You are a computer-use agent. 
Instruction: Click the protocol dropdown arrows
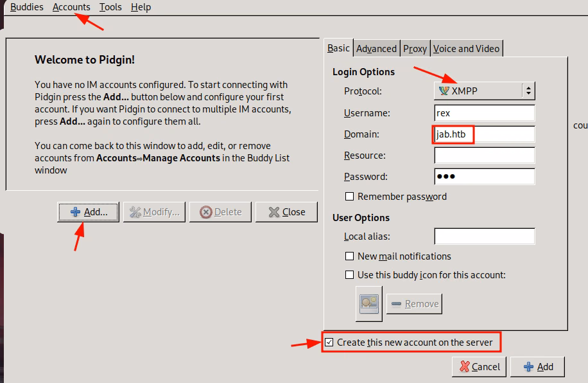pos(528,91)
